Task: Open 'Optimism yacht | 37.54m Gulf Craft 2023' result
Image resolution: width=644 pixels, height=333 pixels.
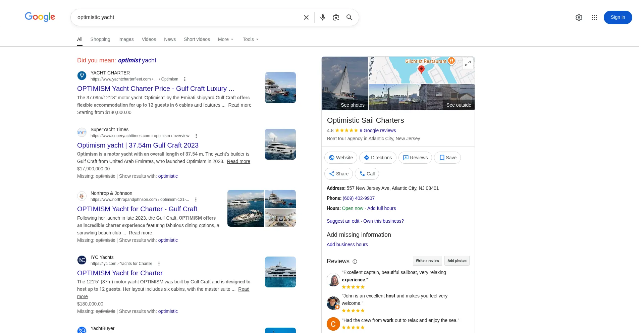Action: point(138,145)
